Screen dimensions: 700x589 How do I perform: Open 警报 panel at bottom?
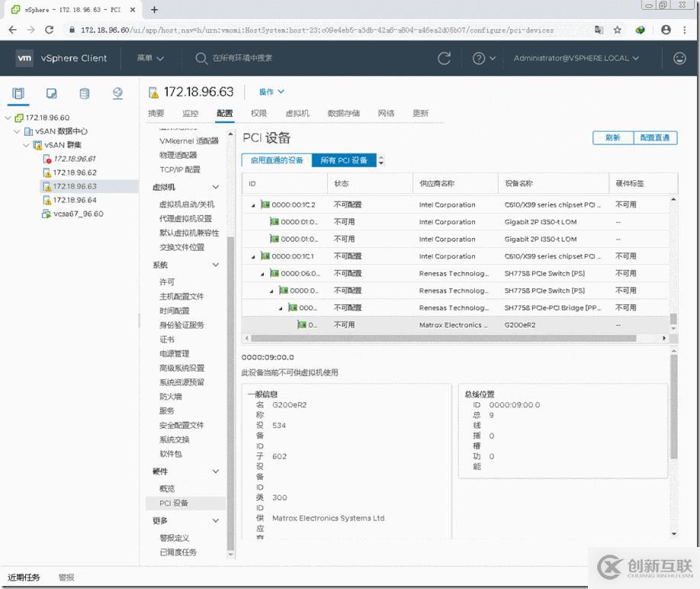(66, 578)
